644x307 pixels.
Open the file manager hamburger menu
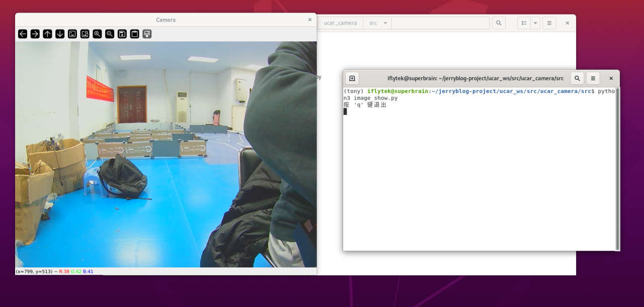click(x=549, y=23)
